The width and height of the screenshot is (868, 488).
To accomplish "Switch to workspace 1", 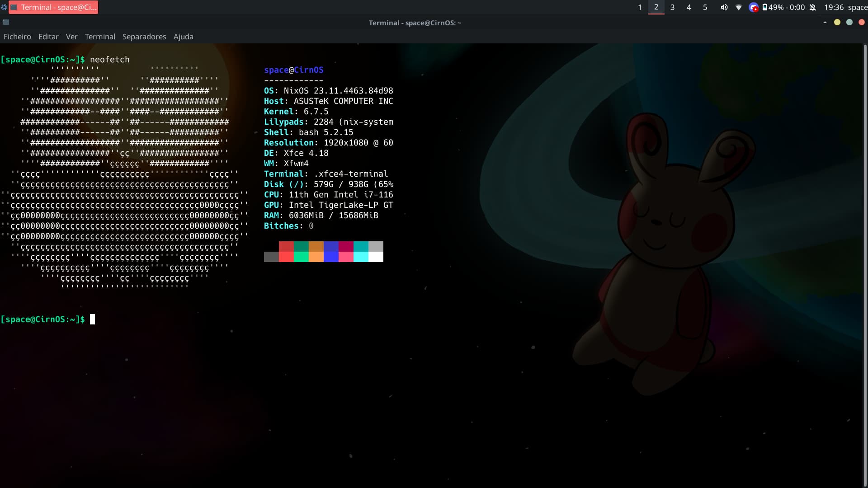I will click(x=640, y=7).
